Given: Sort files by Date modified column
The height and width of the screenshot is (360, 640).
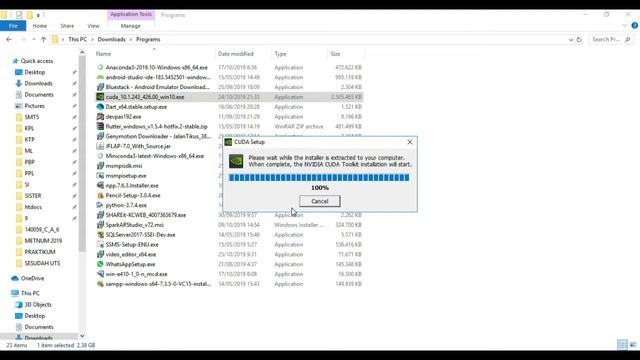Looking at the screenshot, I should 236,54.
